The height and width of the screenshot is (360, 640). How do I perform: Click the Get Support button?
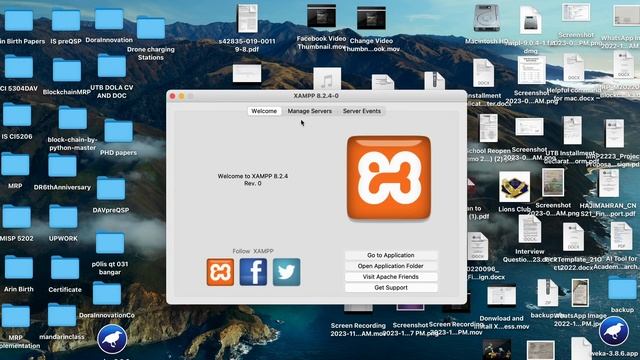(x=391, y=288)
